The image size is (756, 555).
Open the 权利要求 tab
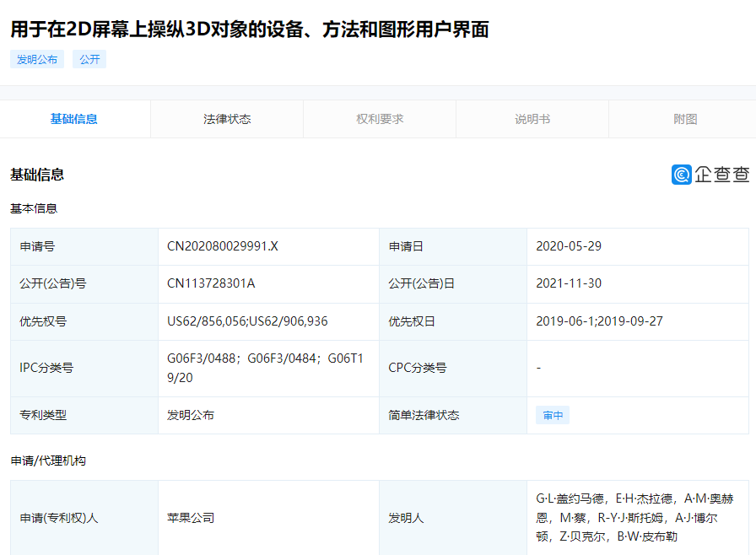pyautogui.click(x=378, y=119)
